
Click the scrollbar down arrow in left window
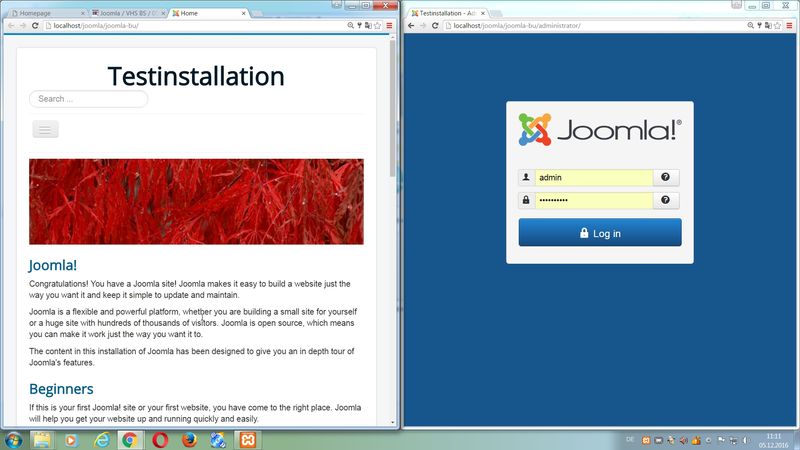393,422
